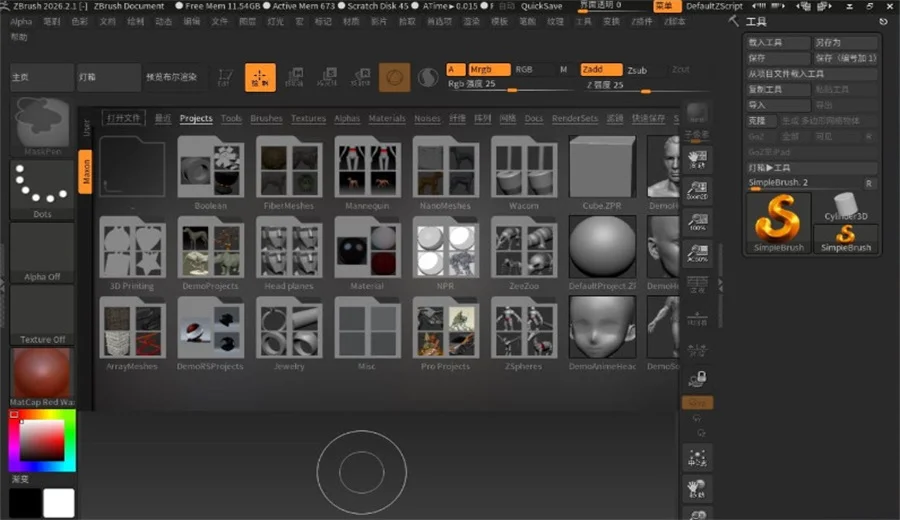This screenshot has width=900, height=520.
Task: Click the 导入 import button
Action: (x=778, y=105)
